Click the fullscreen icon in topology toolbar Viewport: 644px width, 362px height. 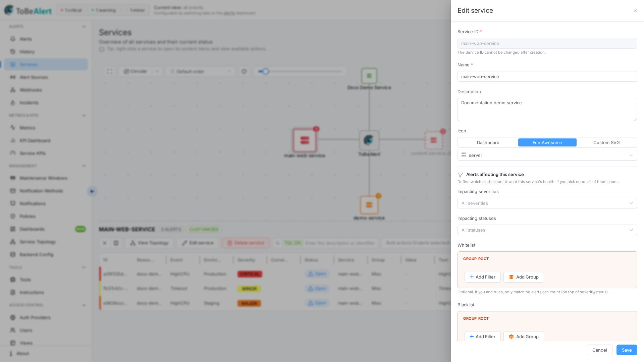pyautogui.click(x=110, y=71)
